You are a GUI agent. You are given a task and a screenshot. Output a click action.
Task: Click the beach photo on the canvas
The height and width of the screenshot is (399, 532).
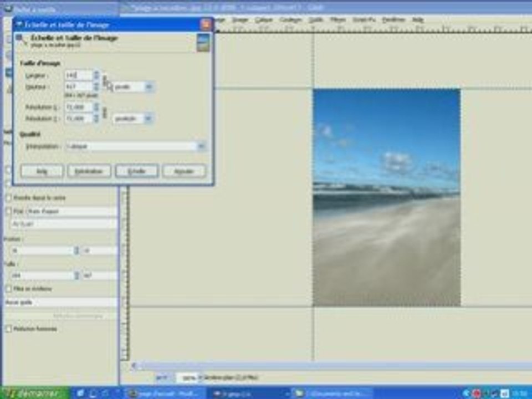(x=386, y=197)
